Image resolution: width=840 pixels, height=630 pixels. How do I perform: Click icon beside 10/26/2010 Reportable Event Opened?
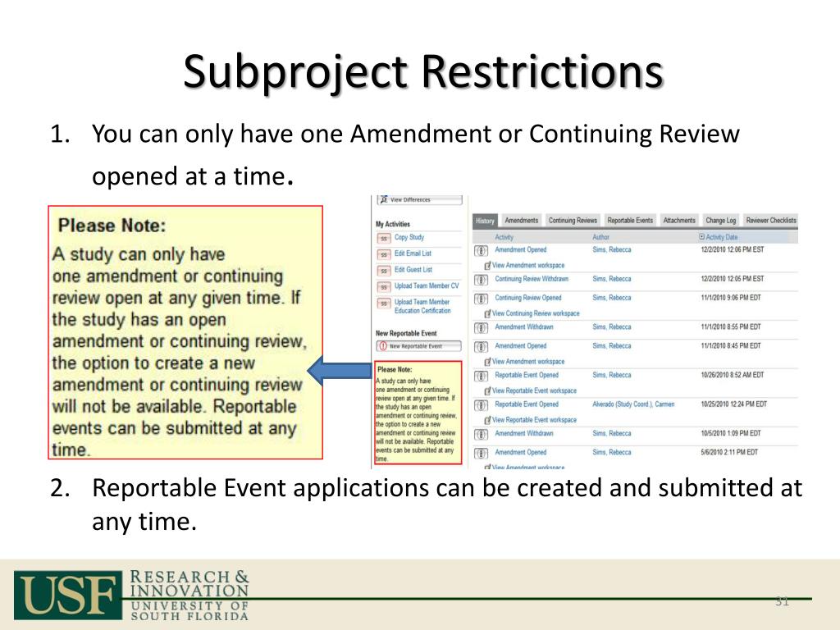pyautogui.click(x=481, y=377)
